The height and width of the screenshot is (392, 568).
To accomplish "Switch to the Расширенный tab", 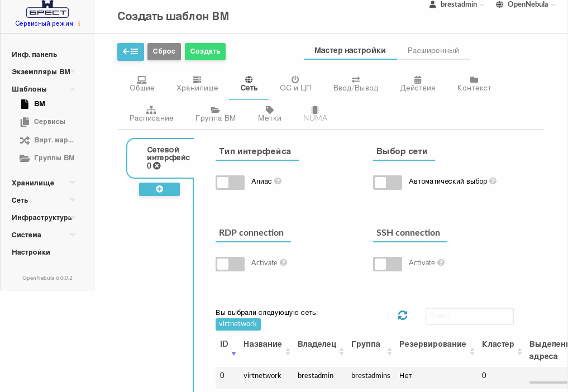I will [x=433, y=51].
